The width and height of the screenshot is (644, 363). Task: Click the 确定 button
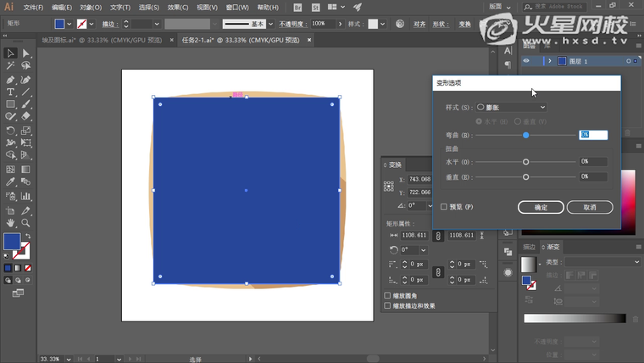pos(541,207)
